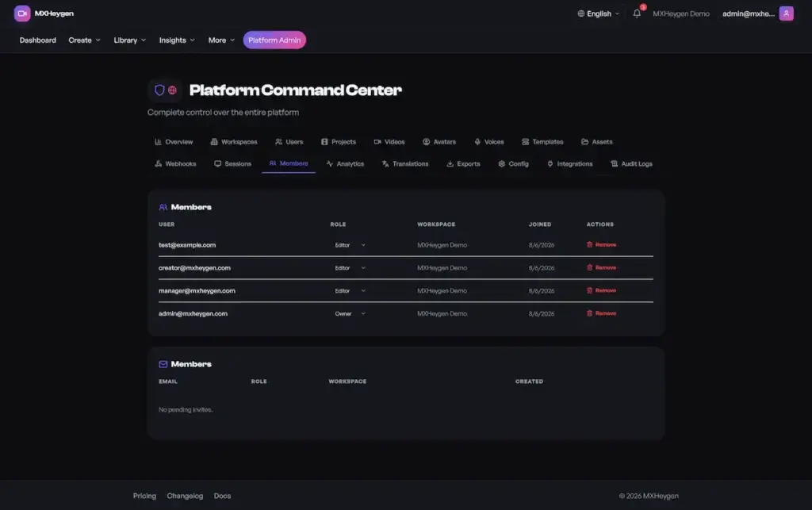This screenshot has height=510, width=812.
Task: Click the pink globe icon beside title
Action: tap(172, 90)
